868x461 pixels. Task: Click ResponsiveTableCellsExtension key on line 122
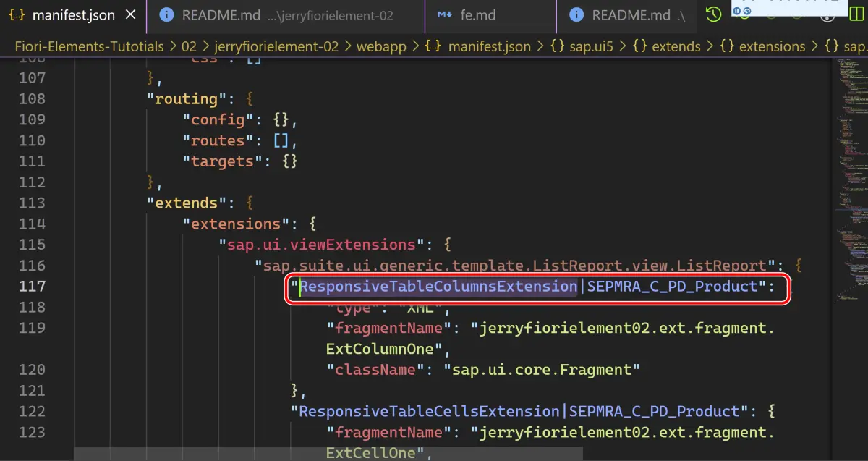(x=430, y=411)
